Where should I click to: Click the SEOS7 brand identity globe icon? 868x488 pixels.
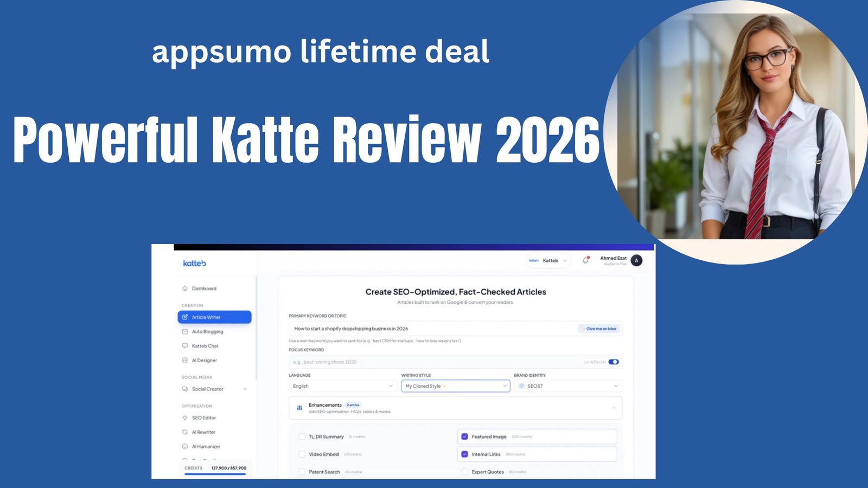[521, 386]
